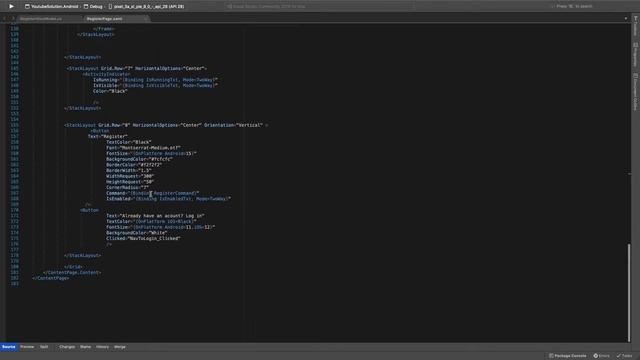The height and width of the screenshot is (360, 640).
Task: Open the YoutubeSolution.Android project selector
Action: click(x=52, y=7)
